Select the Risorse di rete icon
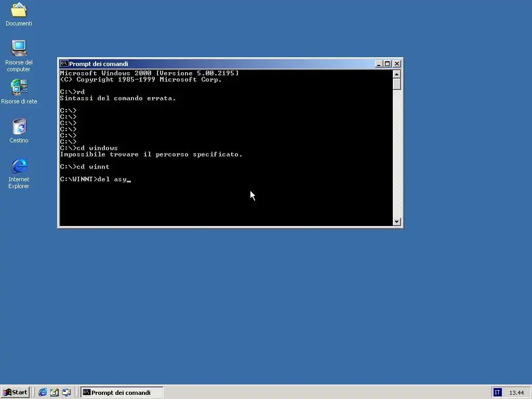 coord(19,91)
